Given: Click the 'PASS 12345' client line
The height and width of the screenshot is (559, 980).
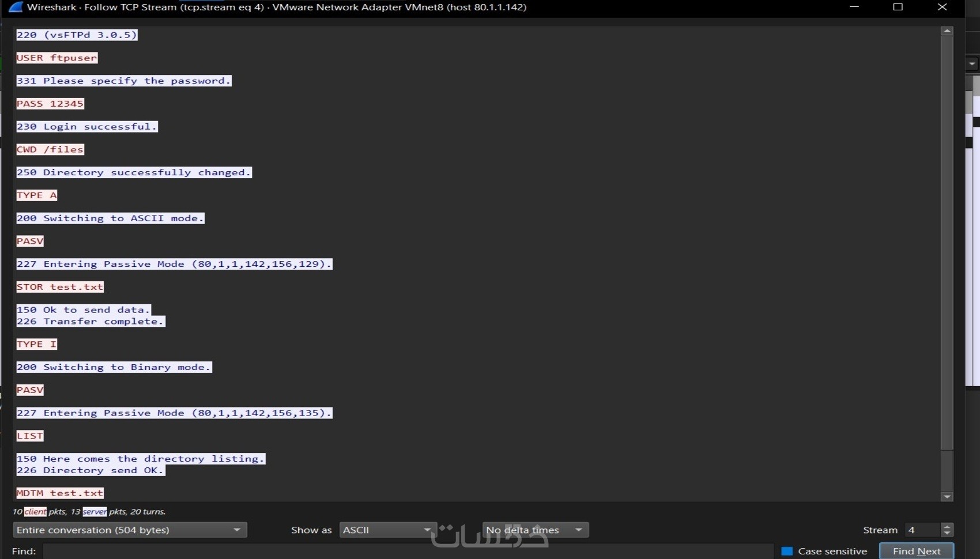Looking at the screenshot, I should 50,104.
